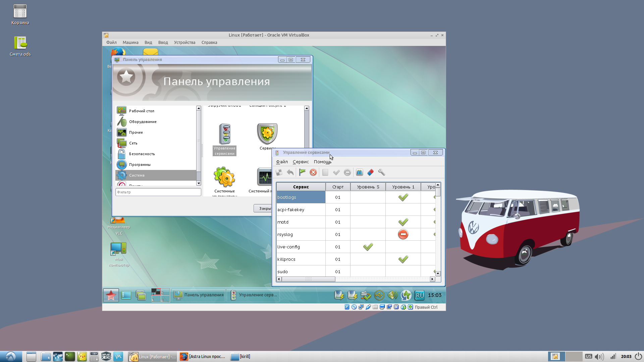This screenshot has width=644, height=362.
Task: Open Astra red star start menu
Action: tap(111, 295)
